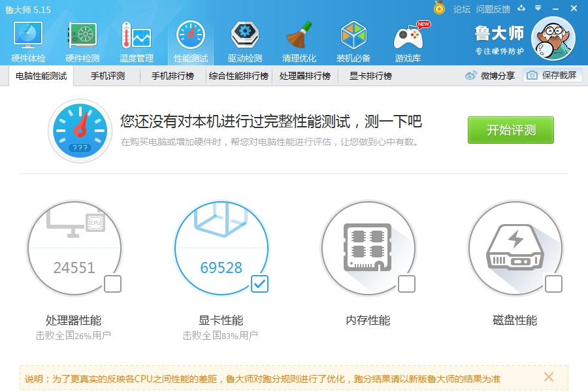Switch to 显卡排行榜 tab
The image size is (588, 392).
click(x=370, y=76)
